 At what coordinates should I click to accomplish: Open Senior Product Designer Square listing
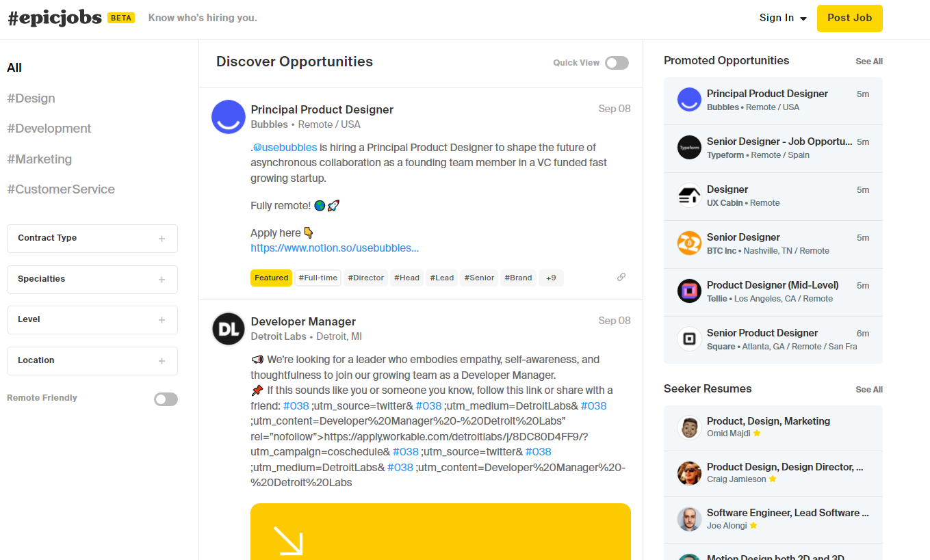pyautogui.click(x=773, y=340)
